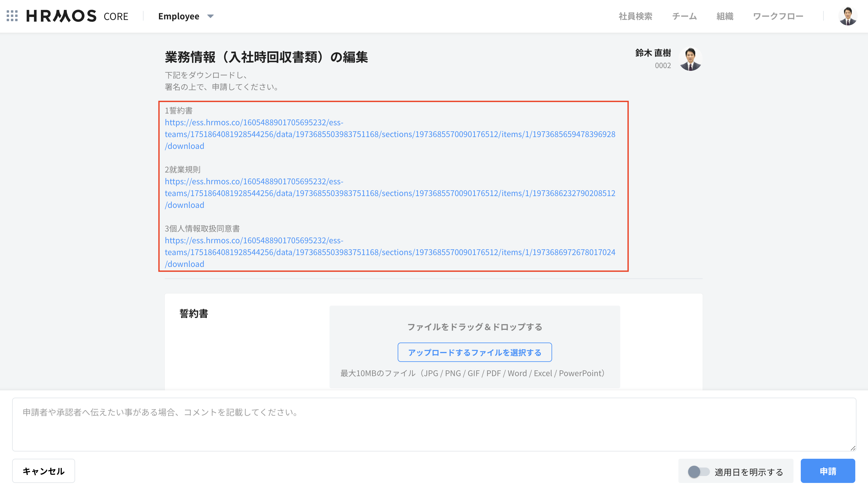Viewport: 868px width, 489px height.
Task: Focus the comment text field
Action: tap(433, 424)
